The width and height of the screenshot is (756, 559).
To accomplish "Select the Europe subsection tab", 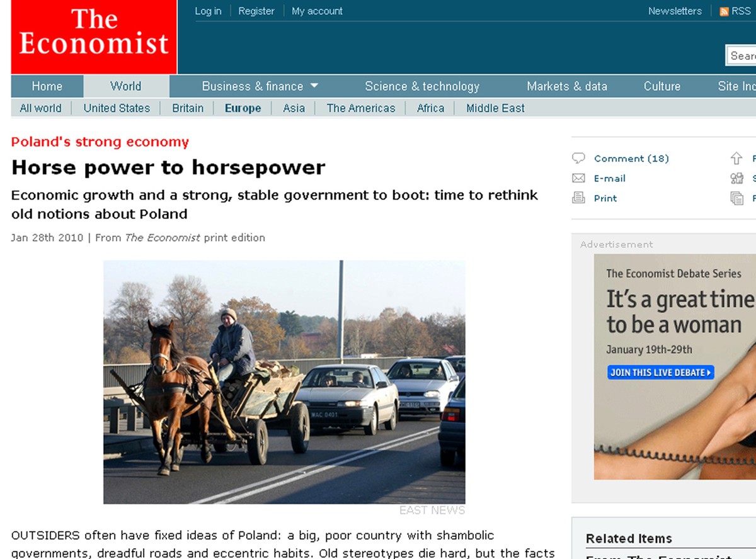I will pos(243,108).
